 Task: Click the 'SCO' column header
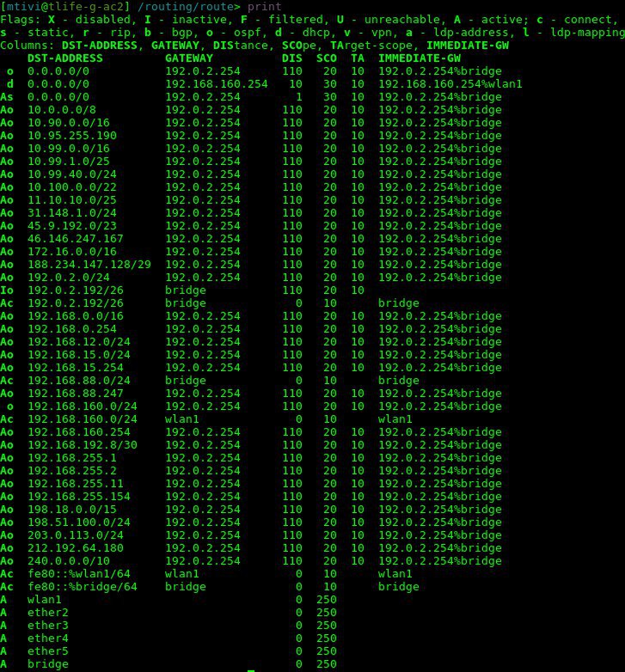coord(327,58)
